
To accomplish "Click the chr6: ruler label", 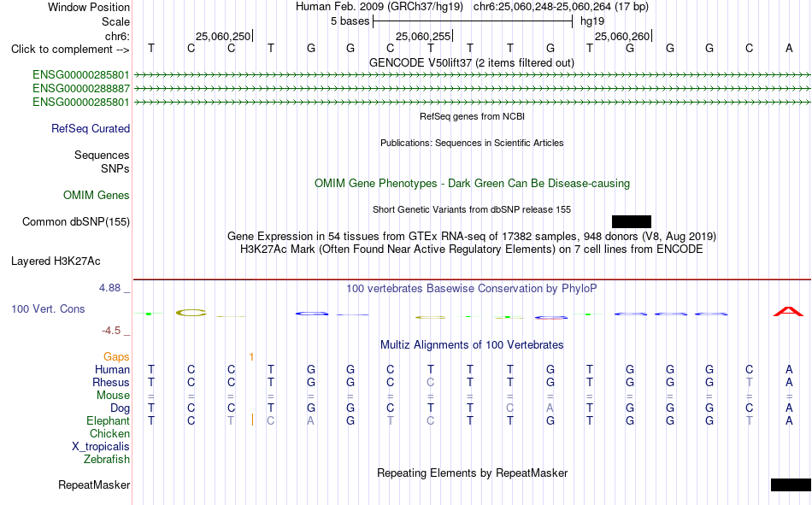I will pos(117,36).
